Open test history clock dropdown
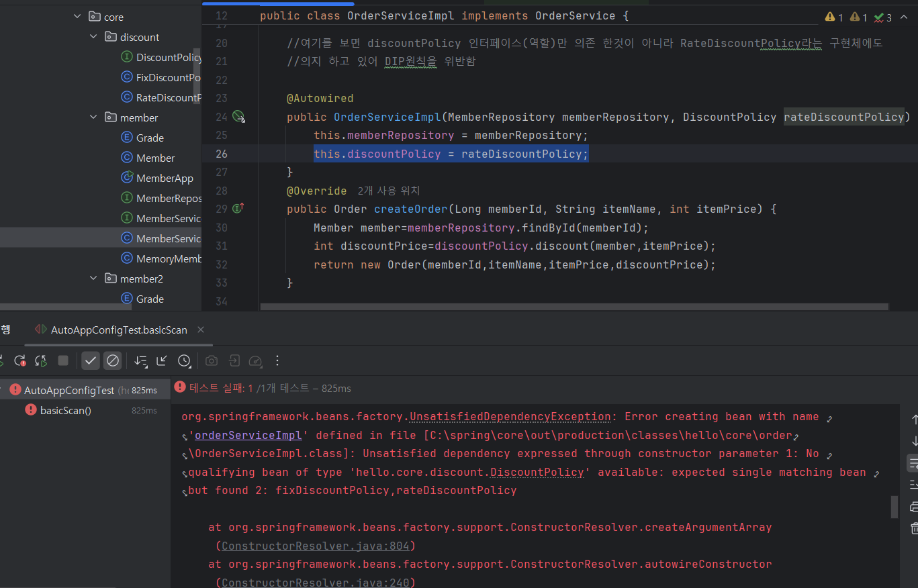This screenshot has height=588, width=918. 185,360
